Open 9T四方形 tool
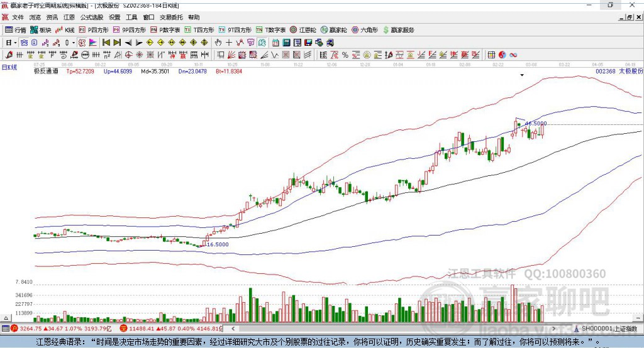The image size is (644, 348). click(235, 30)
